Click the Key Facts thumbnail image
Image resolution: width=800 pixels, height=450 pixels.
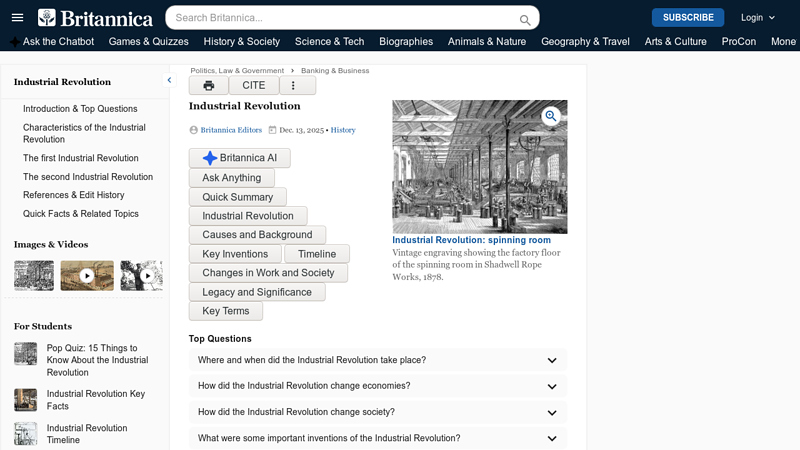coord(26,400)
